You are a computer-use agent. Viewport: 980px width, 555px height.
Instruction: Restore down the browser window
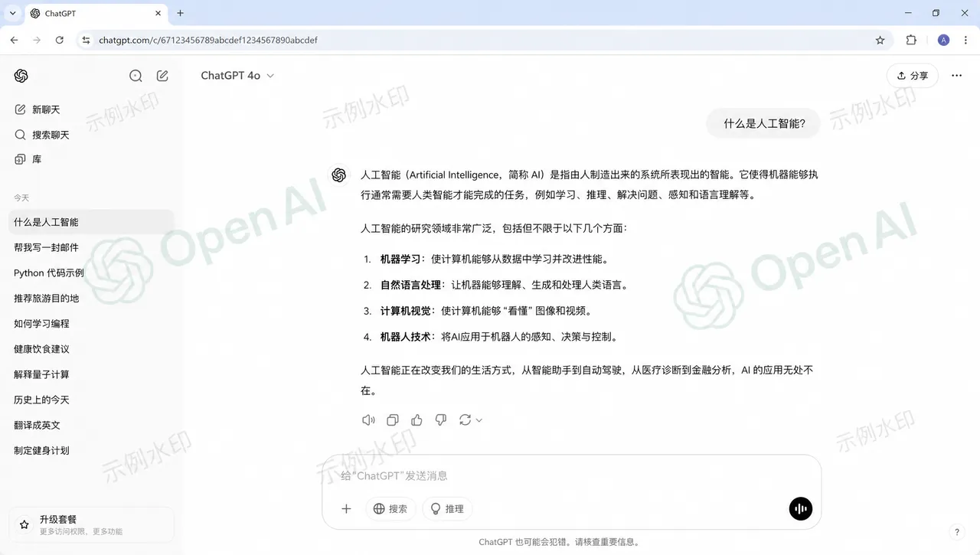936,13
